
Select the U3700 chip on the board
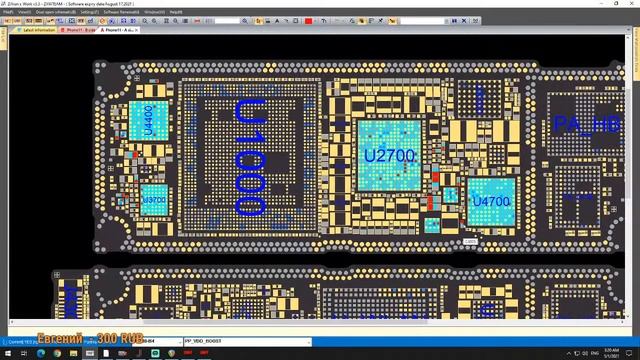coord(154,200)
